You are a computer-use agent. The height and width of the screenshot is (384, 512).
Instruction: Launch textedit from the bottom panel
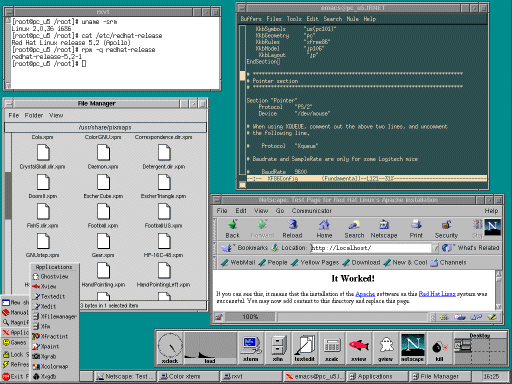(305, 348)
